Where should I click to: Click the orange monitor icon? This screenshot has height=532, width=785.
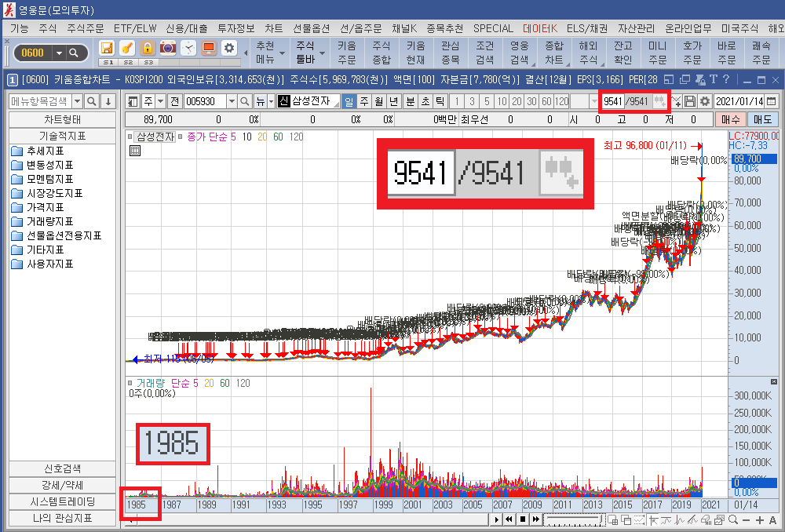click(209, 48)
